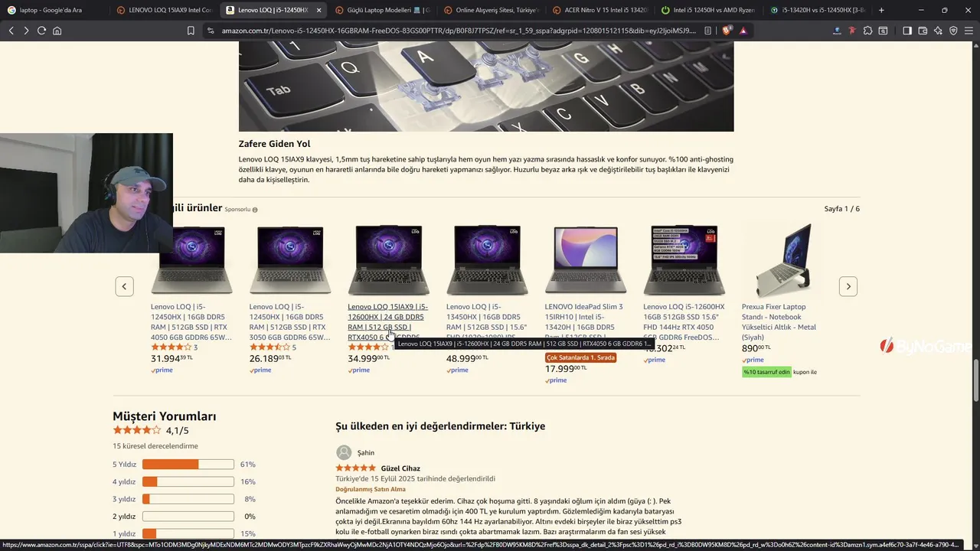980x551 pixels.
Task: Open Lenovo LOQ 15IAX9 i5-12600HX 24 GB link
Action: (387, 321)
